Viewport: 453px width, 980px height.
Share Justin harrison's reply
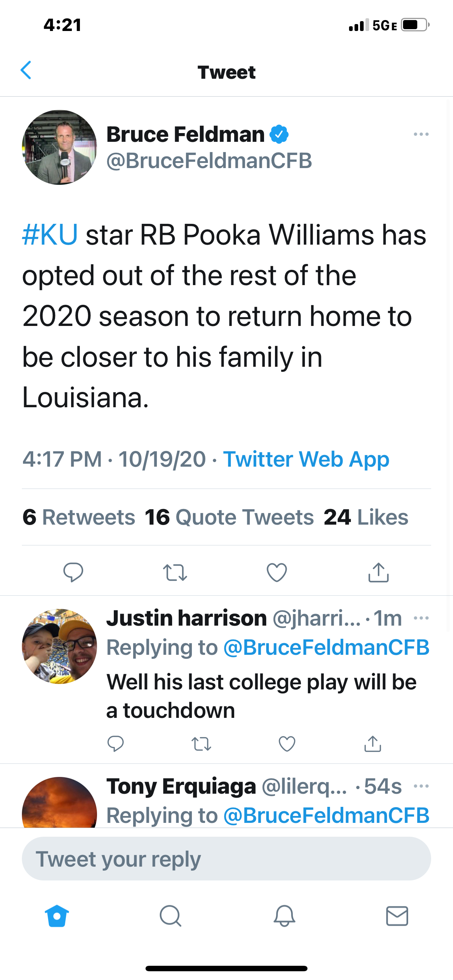[x=372, y=744]
